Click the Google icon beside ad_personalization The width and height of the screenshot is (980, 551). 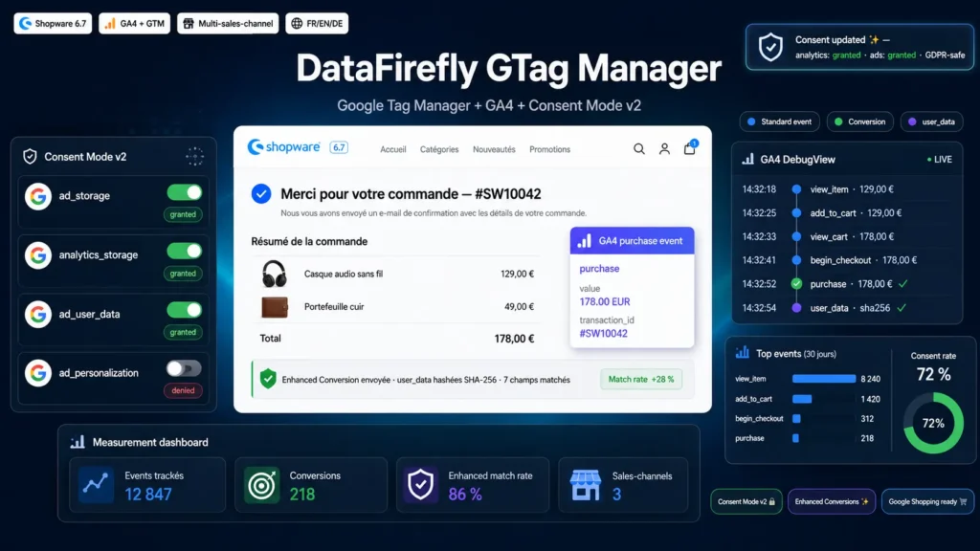tap(38, 373)
